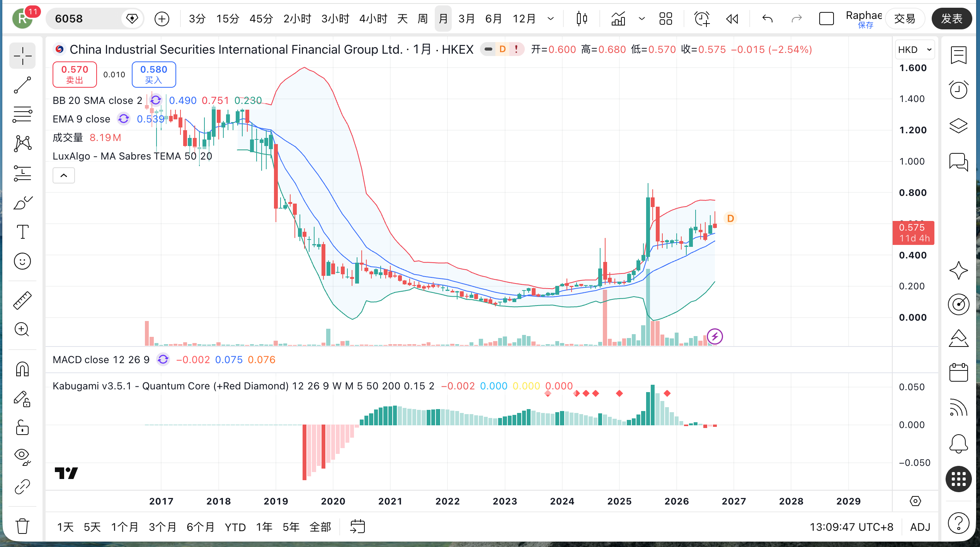Open the alerts clock panel

pyautogui.click(x=959, y=90)
